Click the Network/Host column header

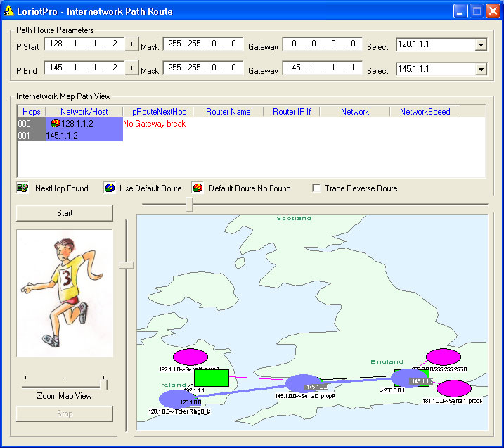coord(84,112)
